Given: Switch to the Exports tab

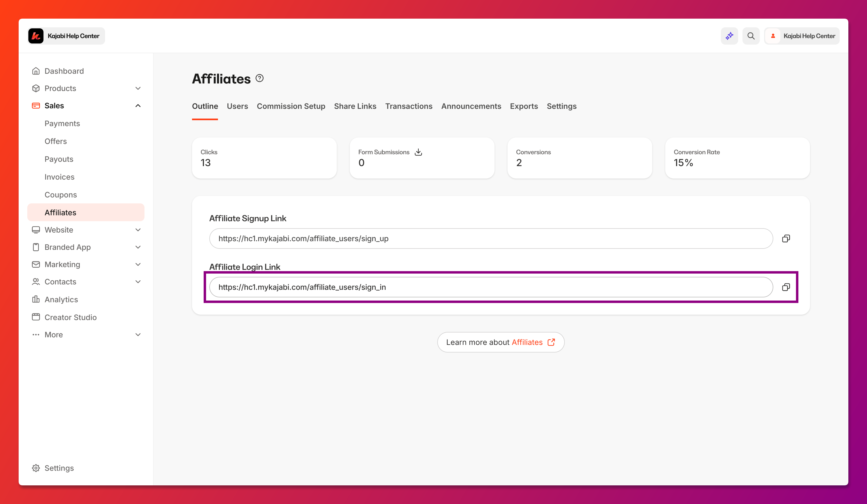Looking at the screenshot, I should [524, 106].
